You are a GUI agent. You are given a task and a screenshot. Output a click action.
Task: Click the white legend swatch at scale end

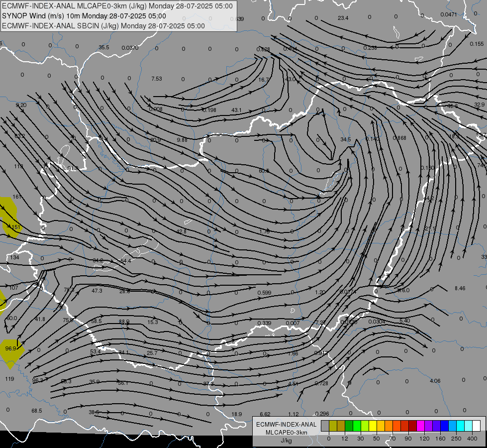coord(477,426)
